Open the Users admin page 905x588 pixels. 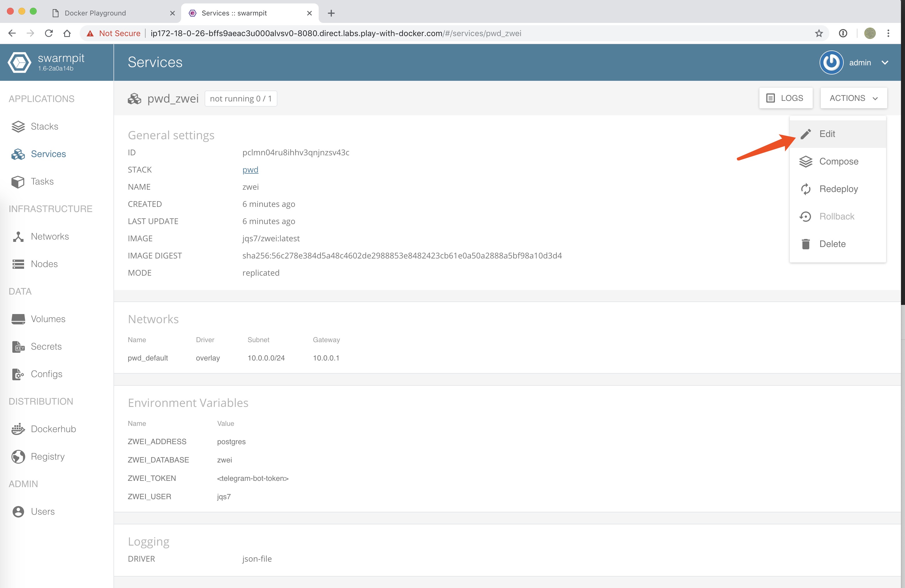43,511
